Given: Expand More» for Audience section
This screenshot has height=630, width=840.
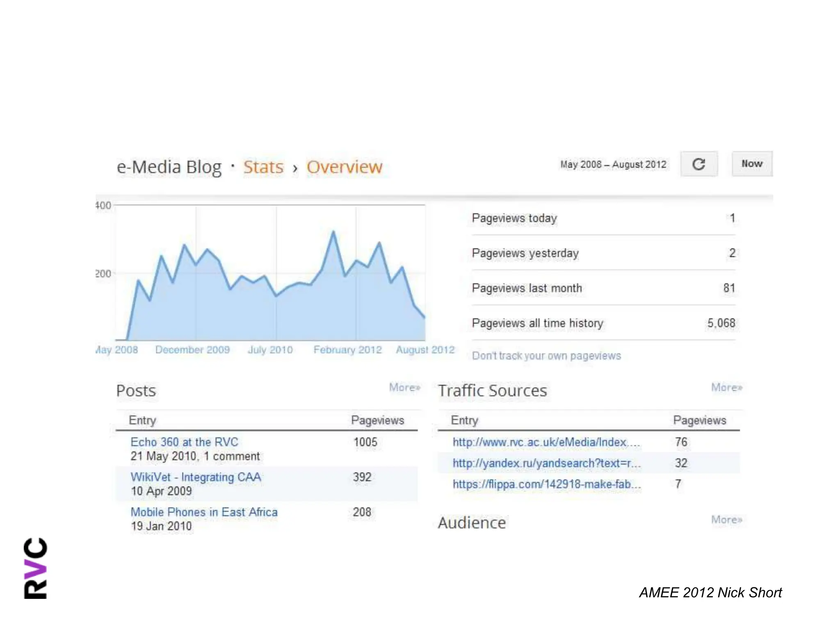Looking at the screenshot, I should click(x=726, y=520).
